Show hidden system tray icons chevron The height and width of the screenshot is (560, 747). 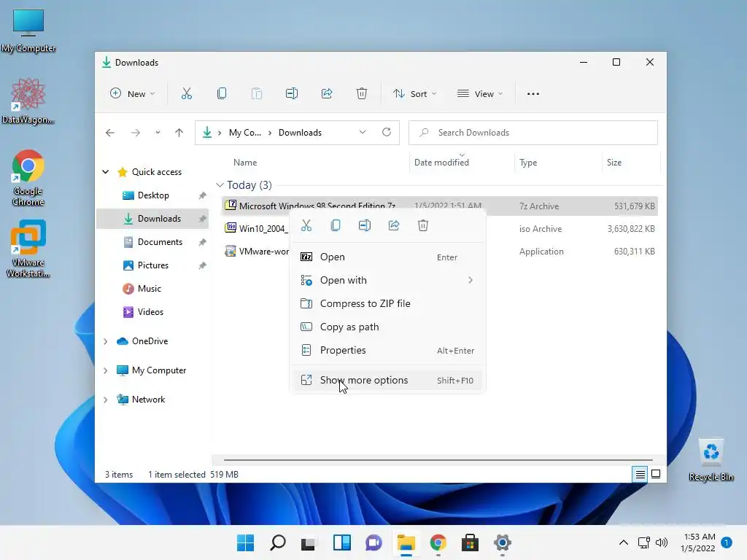(623, 542)
